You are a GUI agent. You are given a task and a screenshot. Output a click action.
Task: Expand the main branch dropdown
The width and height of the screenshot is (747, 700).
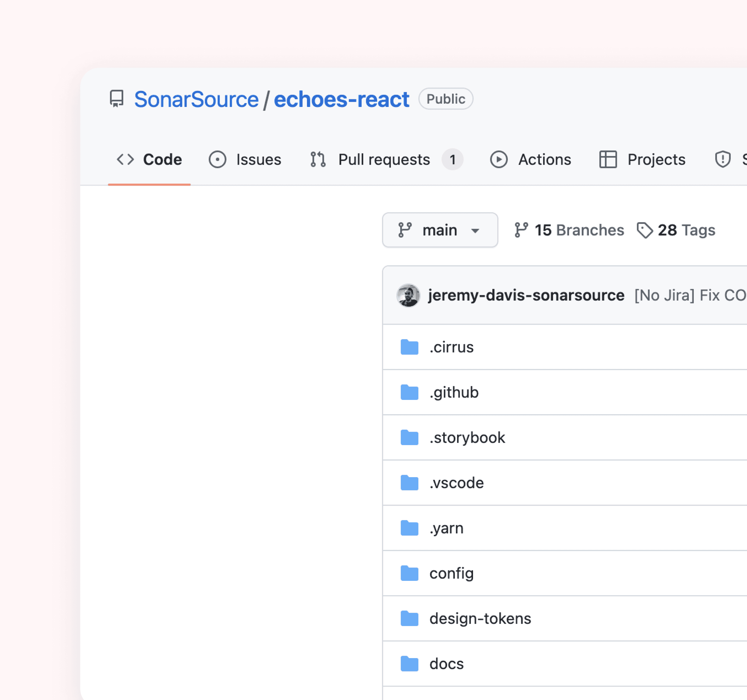pos(440,230)
